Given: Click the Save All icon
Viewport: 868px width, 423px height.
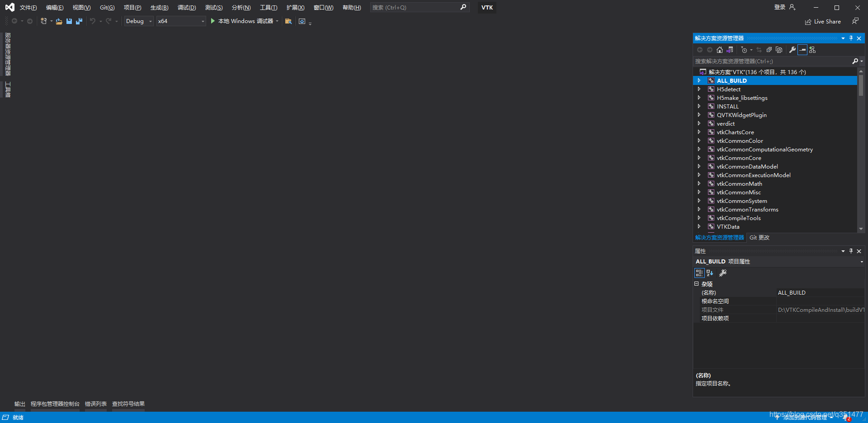Looking at the screenshot, I should click(x=79, y=21).
